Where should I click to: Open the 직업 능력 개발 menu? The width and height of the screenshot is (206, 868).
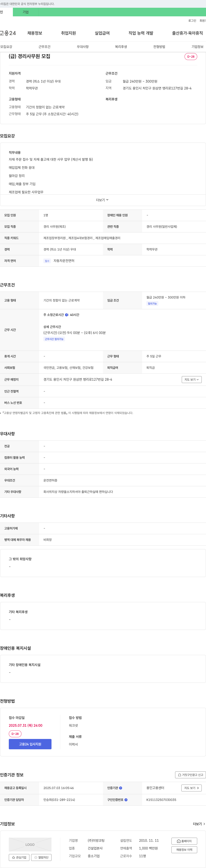point(141,33)
